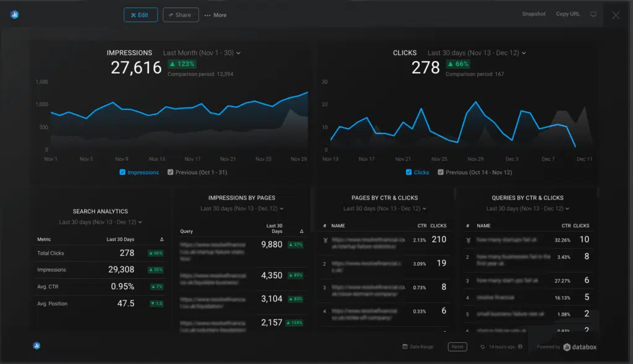Click the medal icon in Queries by CTR table
This screenshot has height=364, width=633.
[x=469, y=240]
